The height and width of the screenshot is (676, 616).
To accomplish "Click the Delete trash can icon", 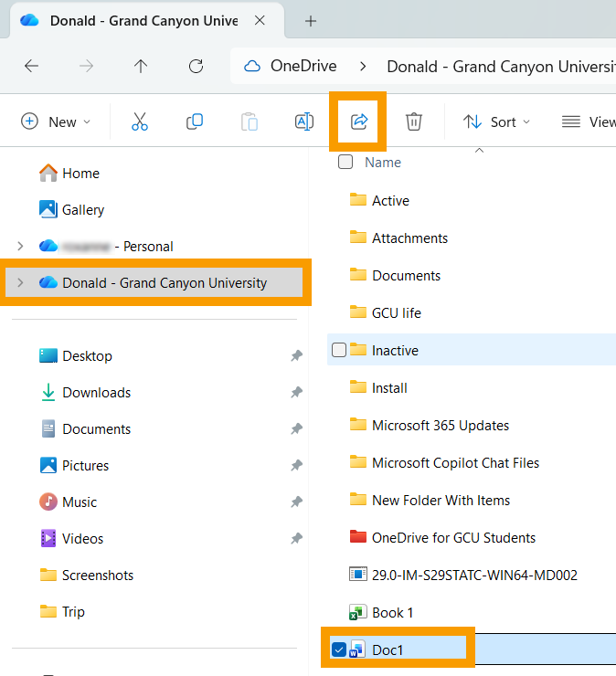I will (x=414, y=121).
